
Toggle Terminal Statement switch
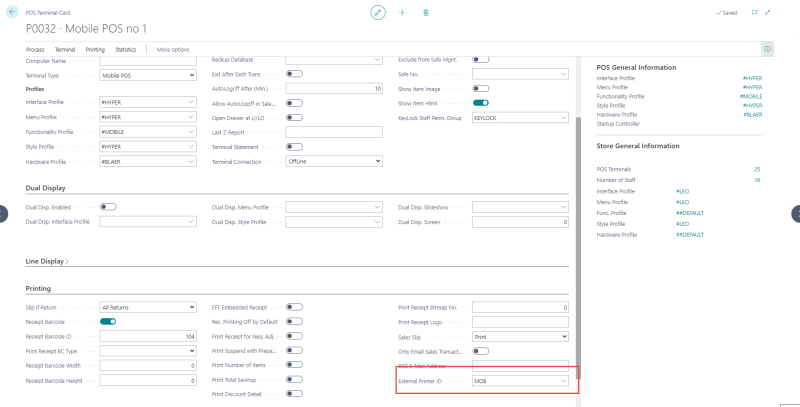click(294, 147)
